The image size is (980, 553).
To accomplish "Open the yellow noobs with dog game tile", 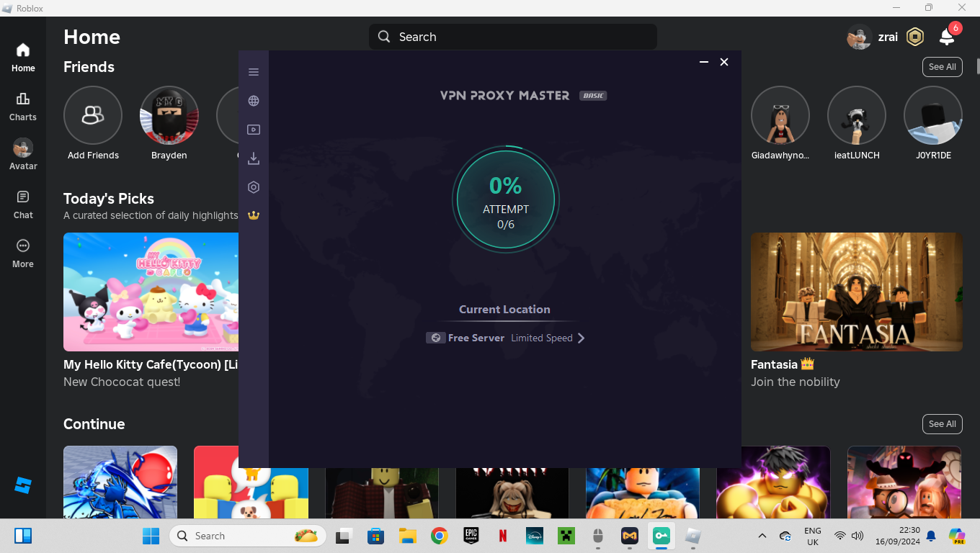I will [251, 482].
